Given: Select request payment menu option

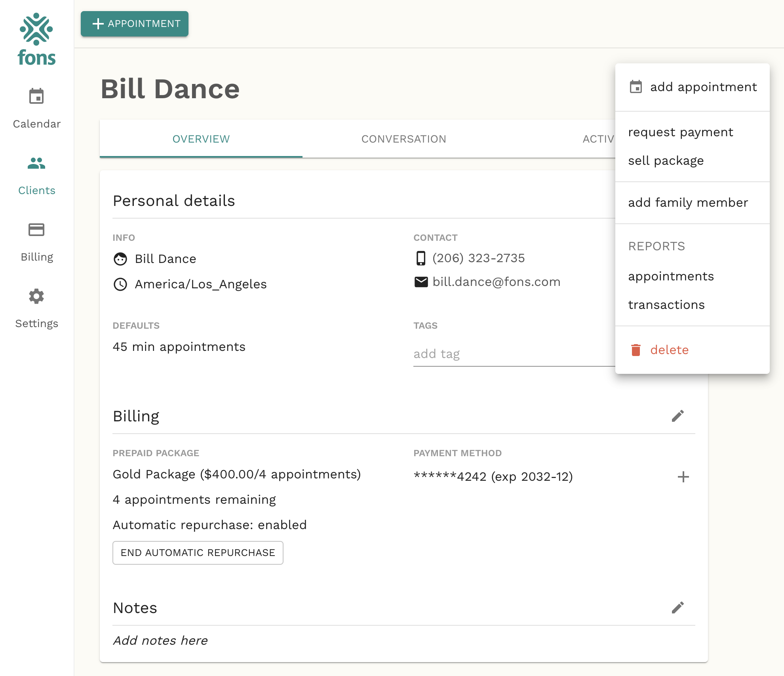Looking at the screenshot, I should 680,132.
